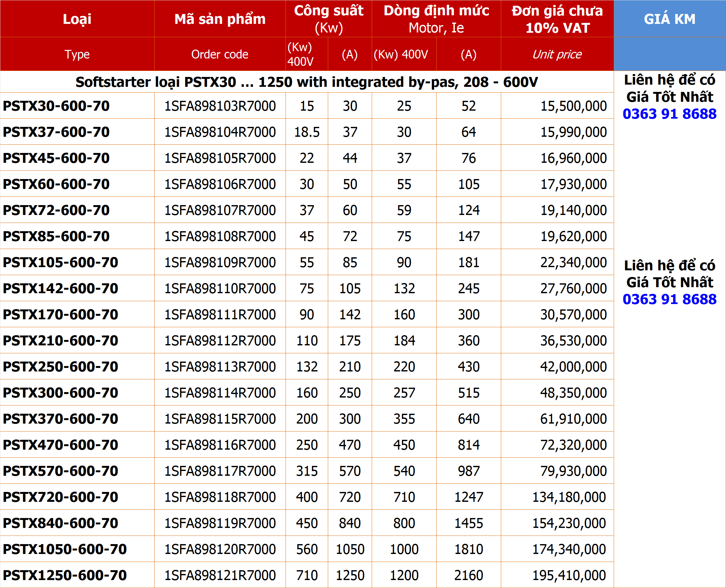
Task: Click order code 1SFA898116R7000
Action: [x=220, y=445]
